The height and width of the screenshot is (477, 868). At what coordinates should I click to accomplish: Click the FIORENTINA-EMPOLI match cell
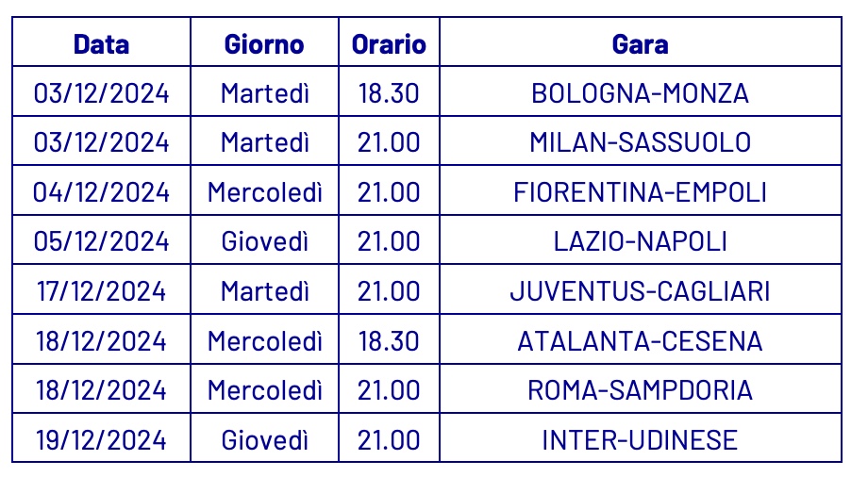640,192
